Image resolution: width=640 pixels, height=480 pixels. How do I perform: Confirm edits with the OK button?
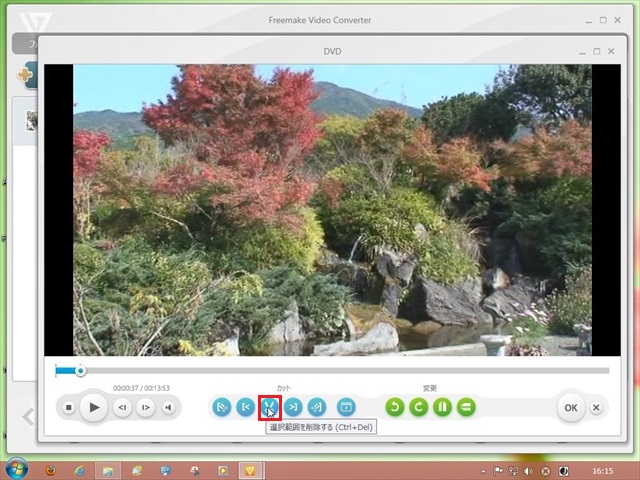570,407
